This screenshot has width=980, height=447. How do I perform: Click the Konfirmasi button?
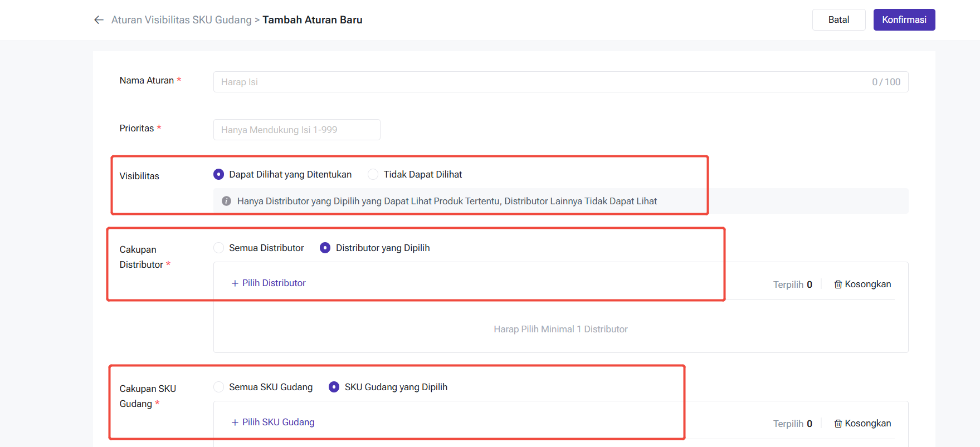pyautogui.click(x=904, y=20)
